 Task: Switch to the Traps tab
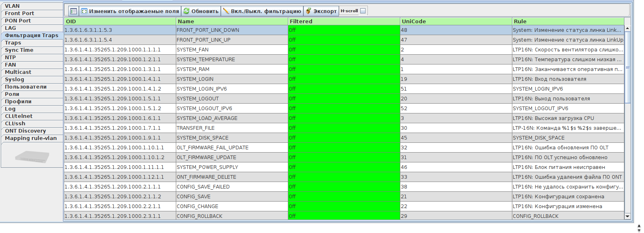pyautogui.click(x=32, y=43)
